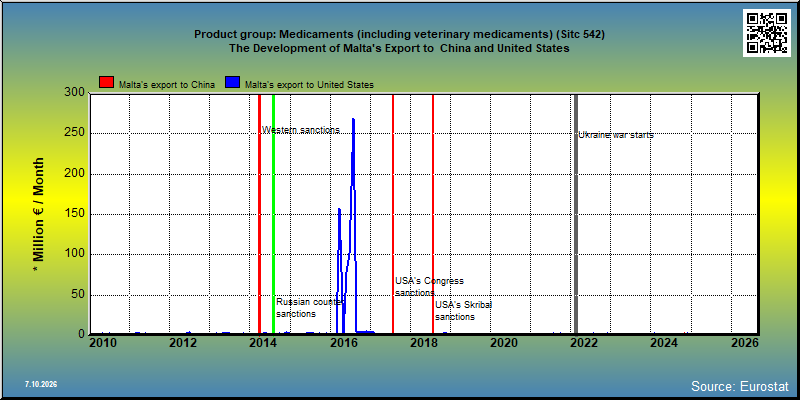This screenshot has width=800, height=400.
Task: Click the 200 value on the y-axis
Action: [x=75, y=174]
